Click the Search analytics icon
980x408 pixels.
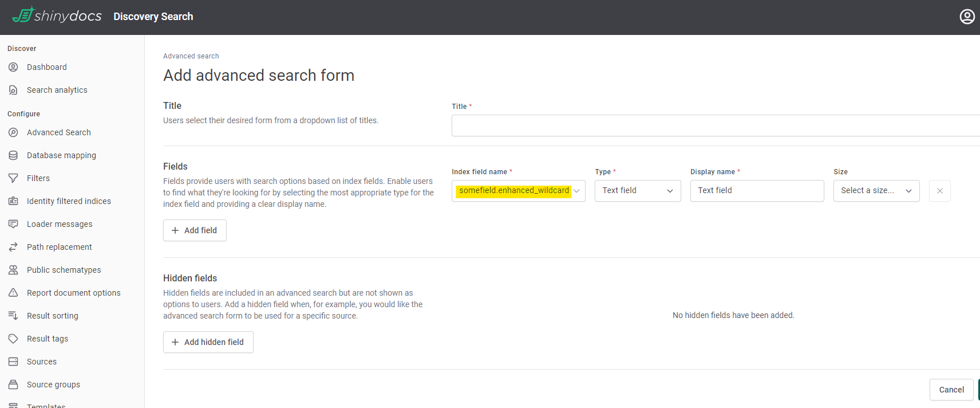pyautogui.click(x=13, y=90)
